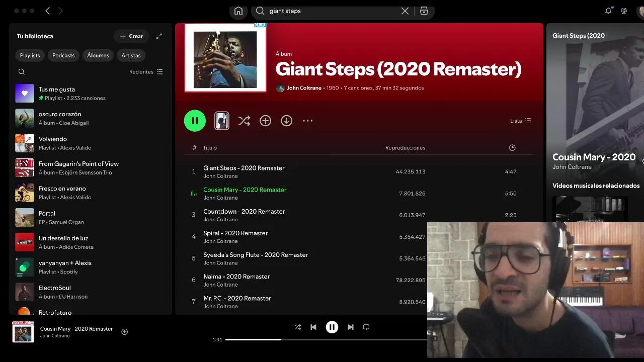Open the Lista view dropdown

click(521, 121)
